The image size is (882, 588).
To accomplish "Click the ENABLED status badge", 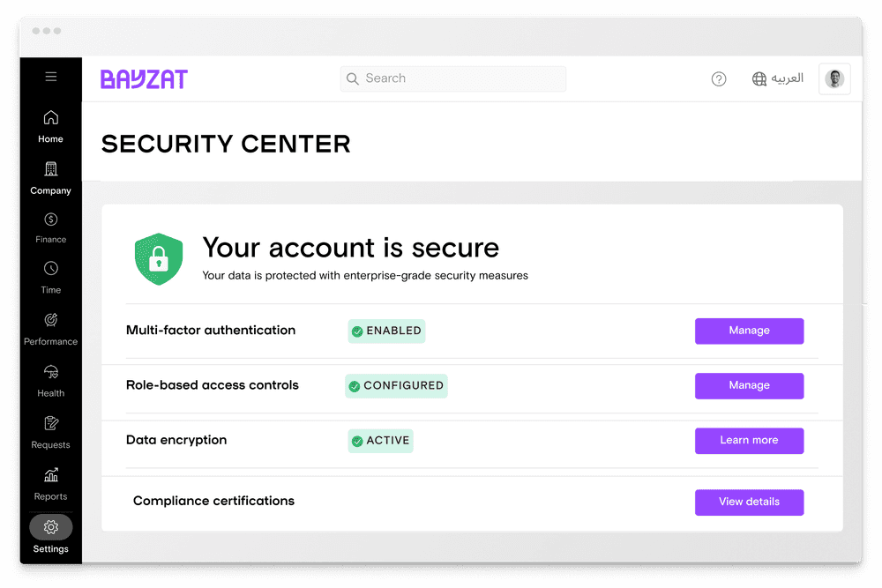I will (x=385, y=331).
